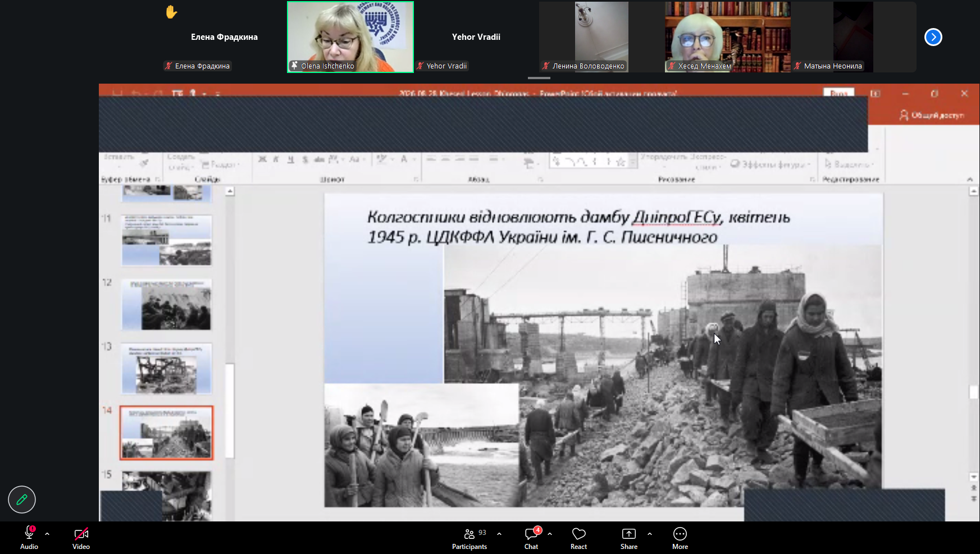The height and width of the screenshot is (554, 980).
Task: Open Рисование drawing dialog launcher
Action: pyautogui.click(x=812, y=180)
